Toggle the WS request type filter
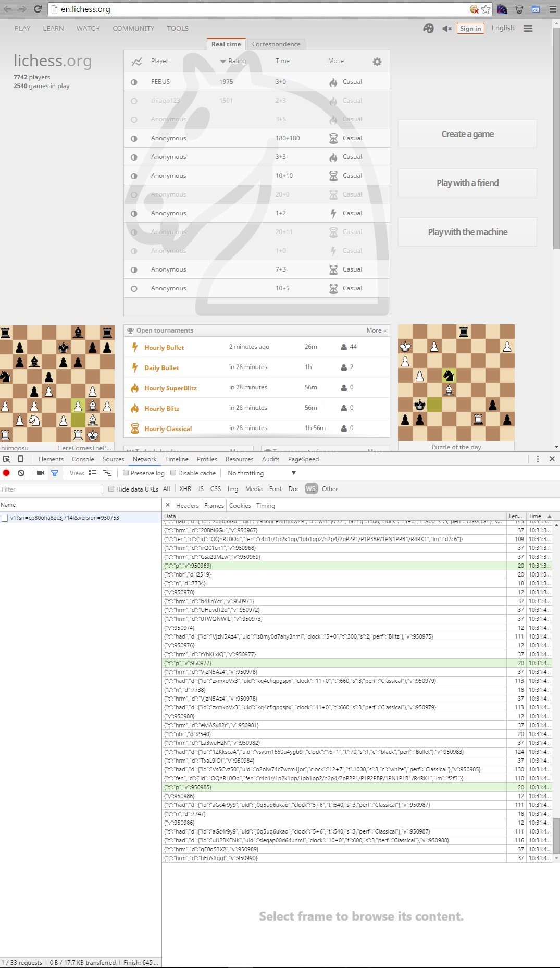 311,488
